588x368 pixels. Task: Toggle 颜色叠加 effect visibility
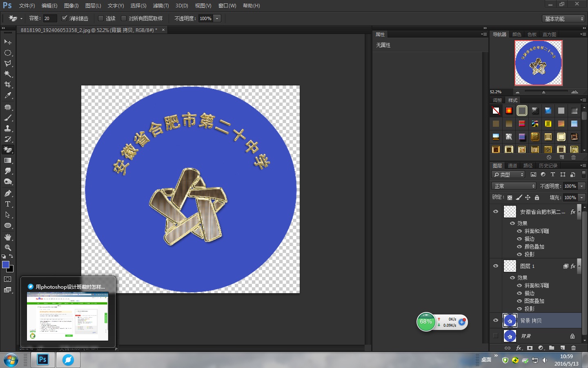click(x=519, y=247)
